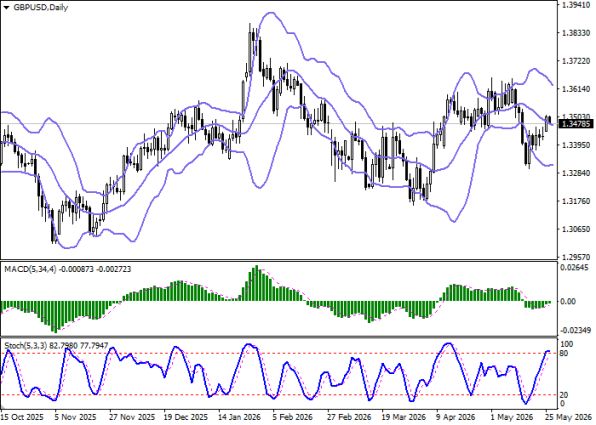Select Stochastic level 80 label
Image resolution: width=596 pixels, height=425 pixels.
point(565,354)
